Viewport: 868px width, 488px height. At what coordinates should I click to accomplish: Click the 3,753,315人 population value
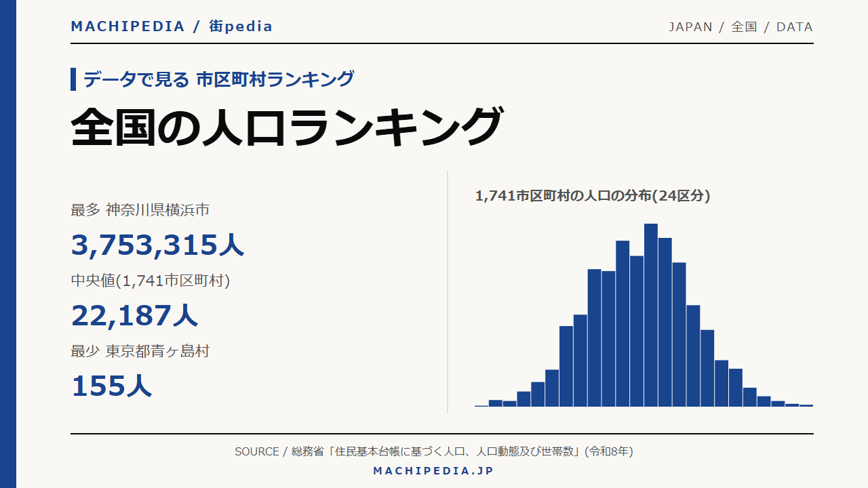tap(157, 245)
